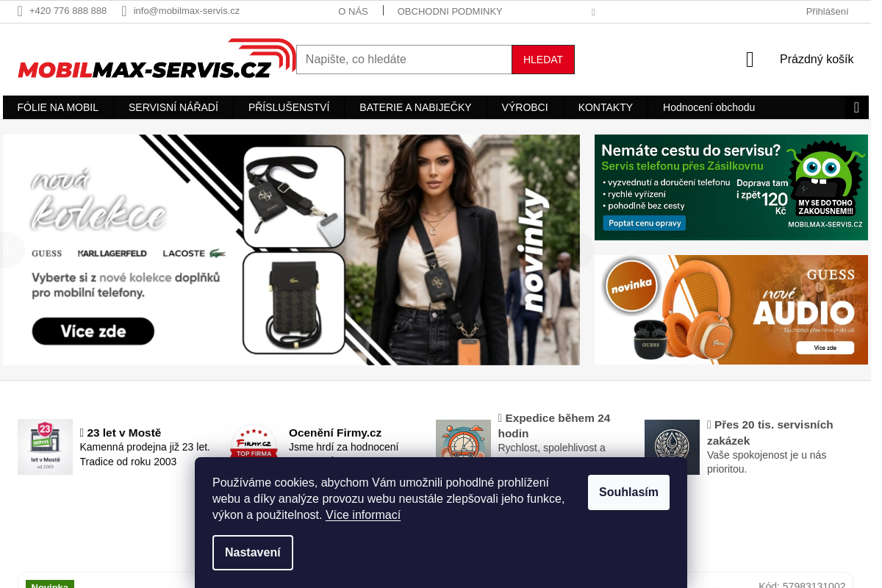The image size is (882, 588).
Task: Accept cookies with the Souhlasím button
Action: coord(628,492)
